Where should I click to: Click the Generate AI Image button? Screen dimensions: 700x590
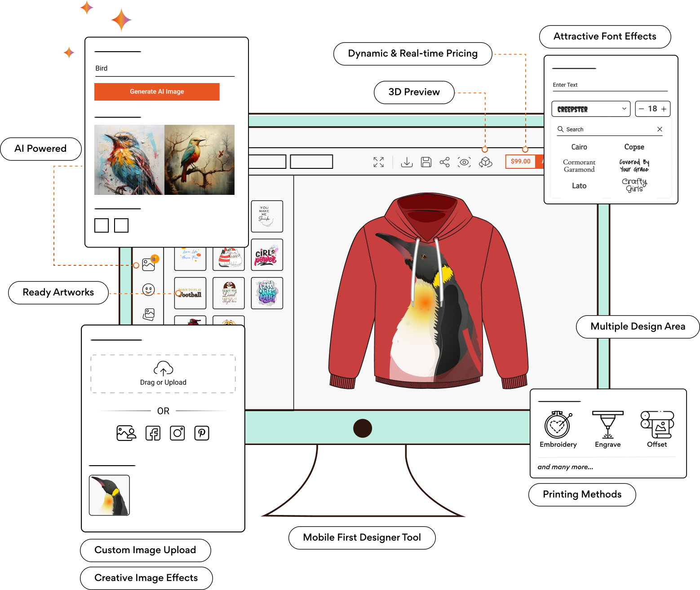click(157, 92)
